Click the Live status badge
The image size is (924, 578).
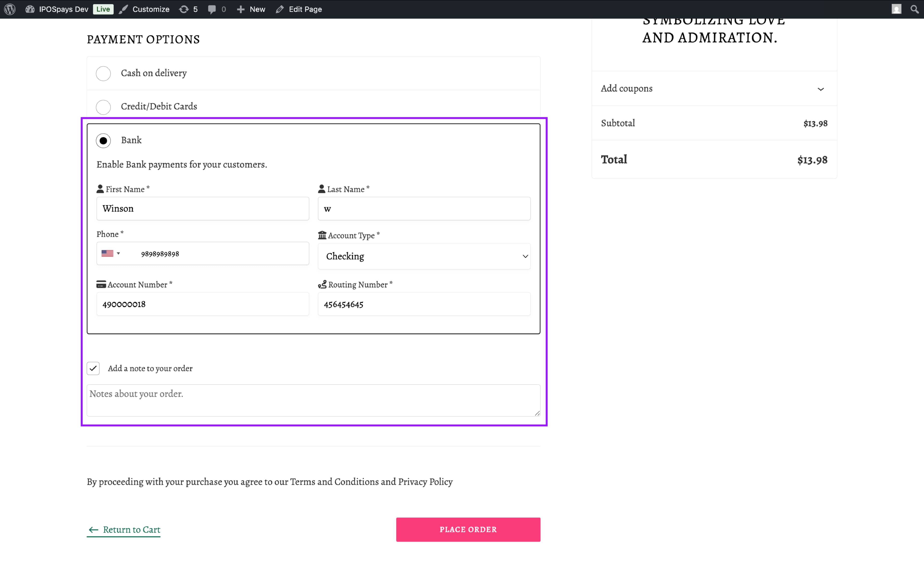[103, 9]
